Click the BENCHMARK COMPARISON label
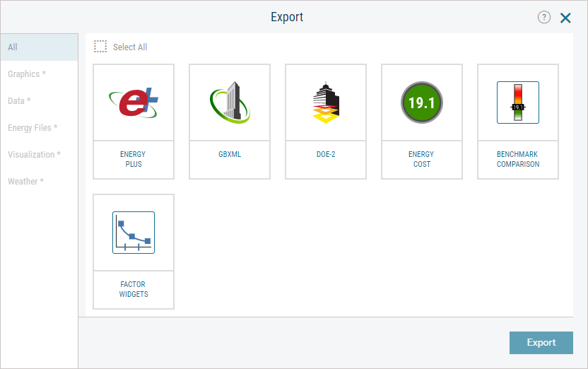This screenshot has width=588, height=369. point(518,159)
